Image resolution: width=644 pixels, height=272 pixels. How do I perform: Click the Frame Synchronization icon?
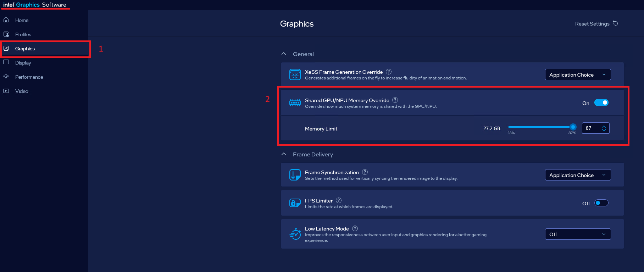(295, 175)
